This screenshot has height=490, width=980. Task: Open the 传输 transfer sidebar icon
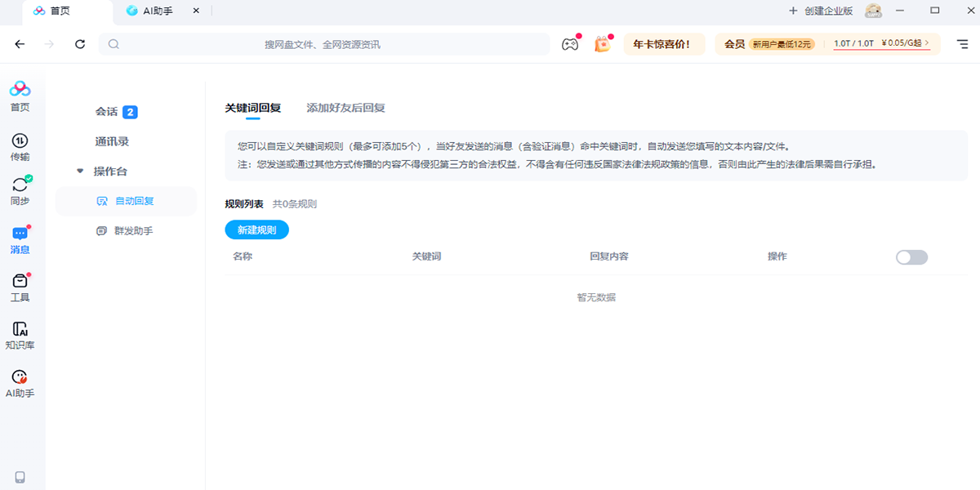[20, 147]
